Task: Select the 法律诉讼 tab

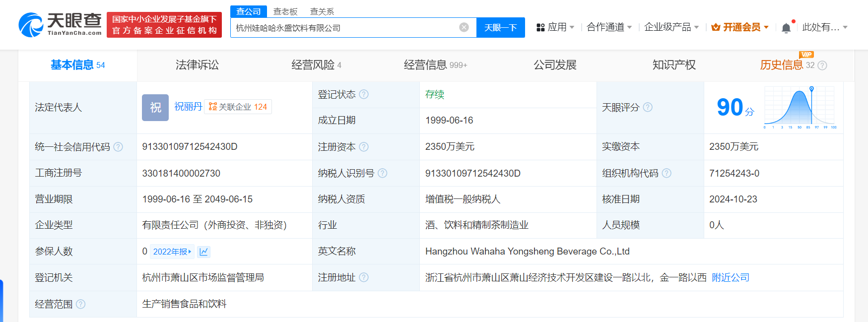Action: point(197,65)
